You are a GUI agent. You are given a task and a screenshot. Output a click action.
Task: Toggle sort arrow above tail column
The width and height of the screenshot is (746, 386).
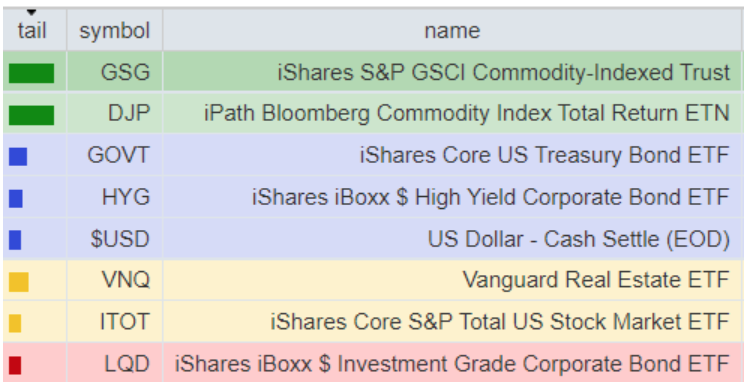(x=31, y=12)
